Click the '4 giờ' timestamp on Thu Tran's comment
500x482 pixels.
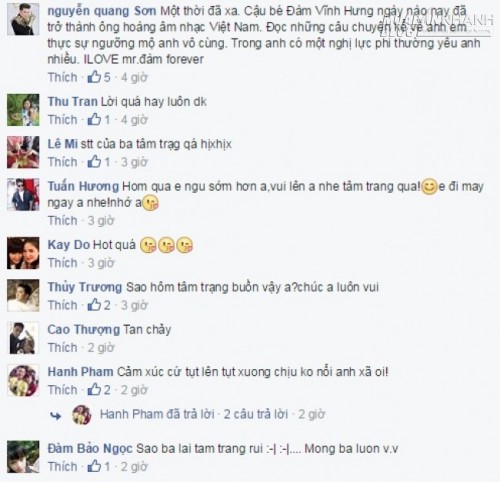[134, 119]
